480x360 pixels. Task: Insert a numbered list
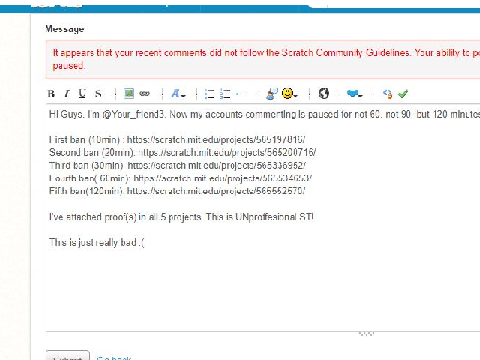pyautogui.click(x=225, y=94)
